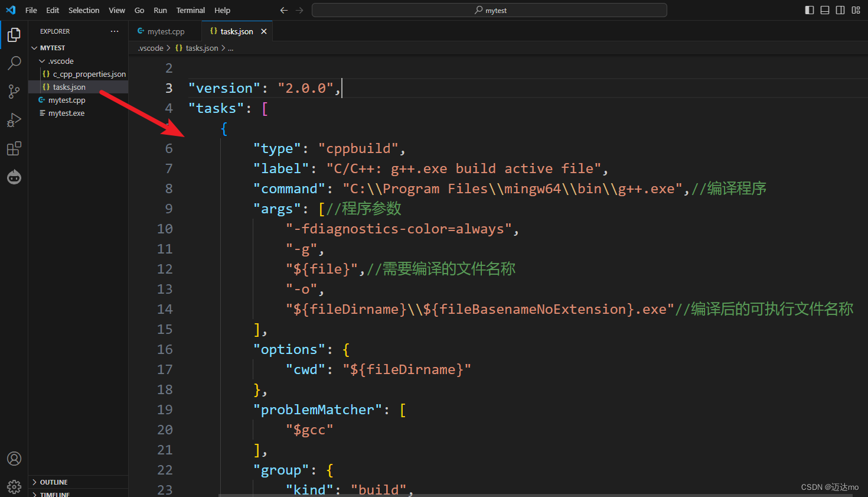Open the View menu
This screenshot has height=497, width=868.
(x=117, y=10)
